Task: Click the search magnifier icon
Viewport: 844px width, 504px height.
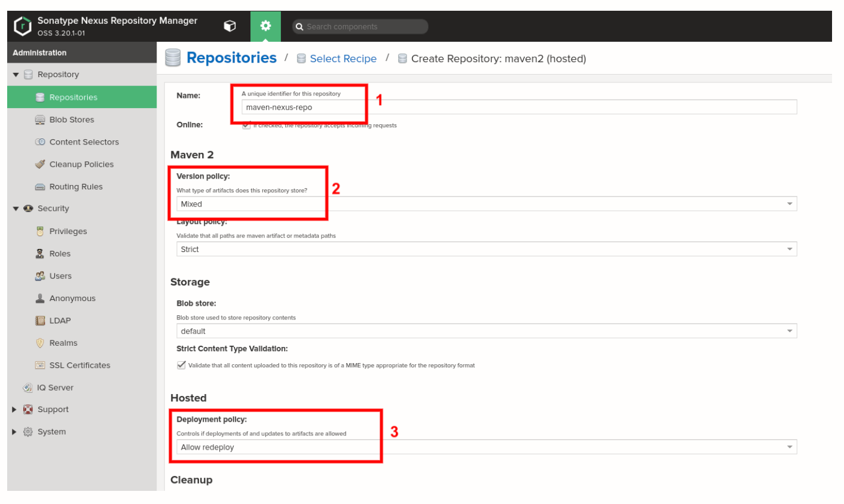Action: coord(299,27)
